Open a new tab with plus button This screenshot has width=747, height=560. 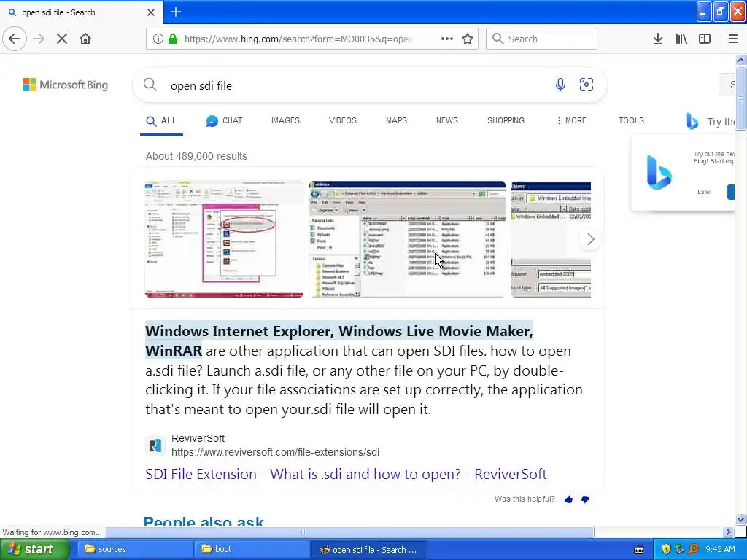point(176,12)
